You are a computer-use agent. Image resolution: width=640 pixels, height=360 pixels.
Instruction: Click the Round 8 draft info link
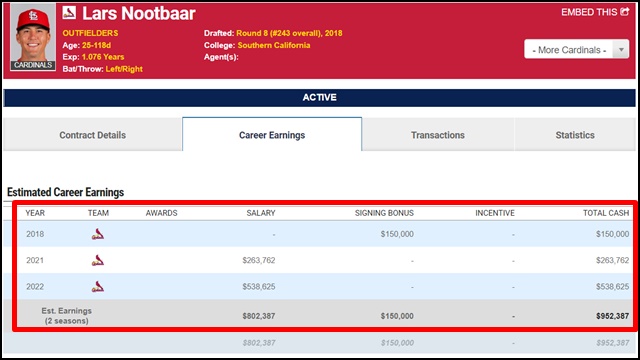289,33
